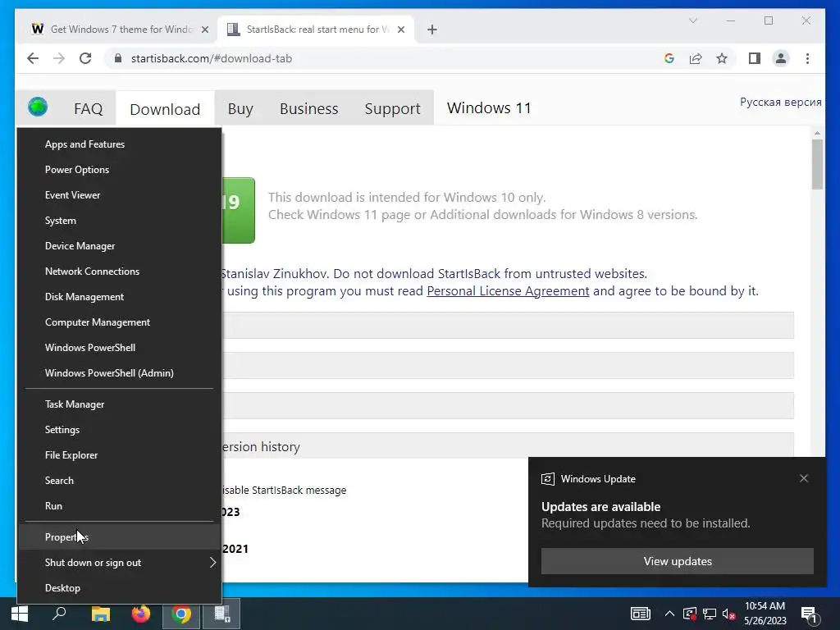
Task: Select the FAQ site tab
Action: coord(89,109)
